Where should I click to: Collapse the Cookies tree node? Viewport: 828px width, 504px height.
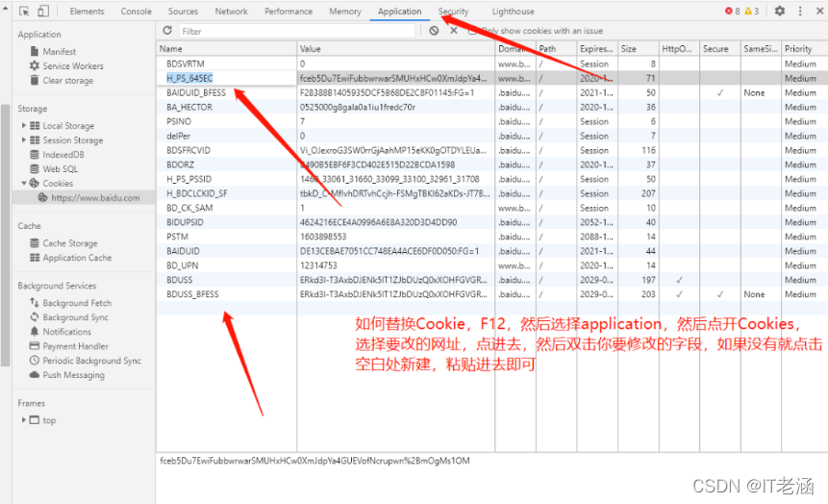[x=24, y=184]
